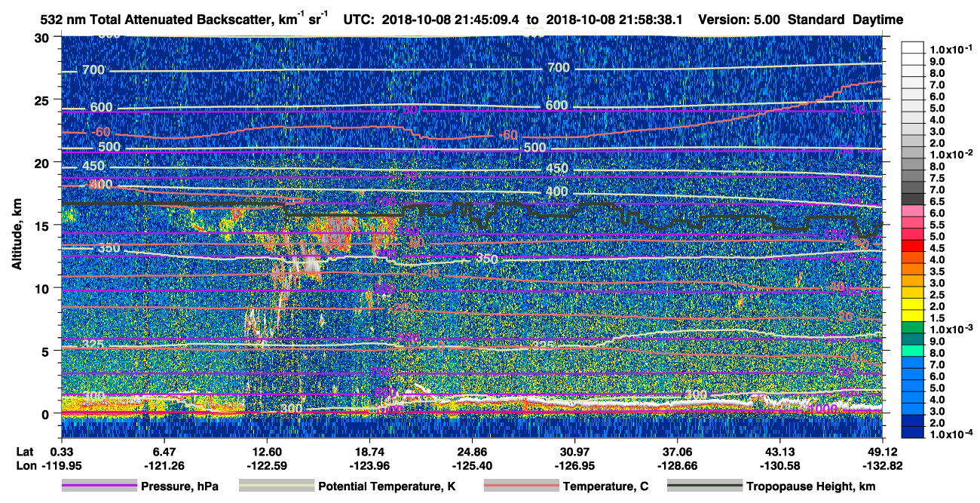This screenshot has height=503, width=980.
Task: Click the 'Lon' row label
Action: pyautogui.click(x=25, y=466)
